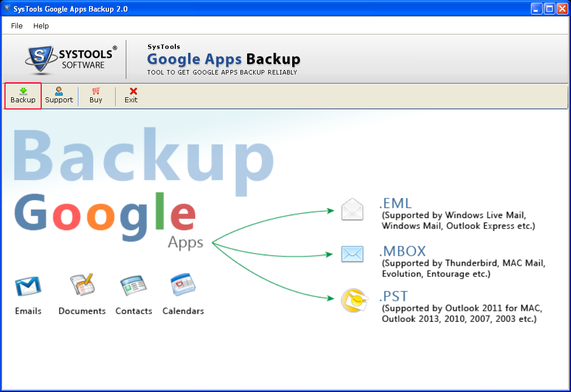Click the Google Apps Backup banner title

pos(224,59)
